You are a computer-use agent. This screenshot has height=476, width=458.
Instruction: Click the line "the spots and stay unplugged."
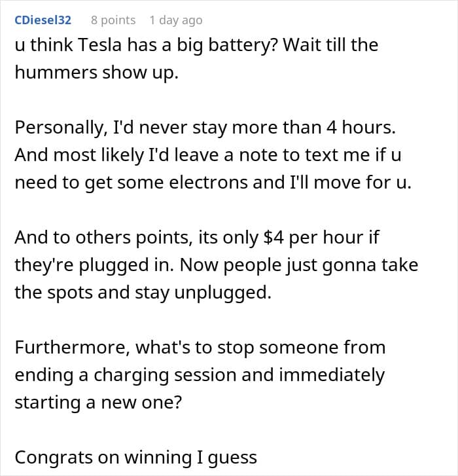click(x=143, y=292)
